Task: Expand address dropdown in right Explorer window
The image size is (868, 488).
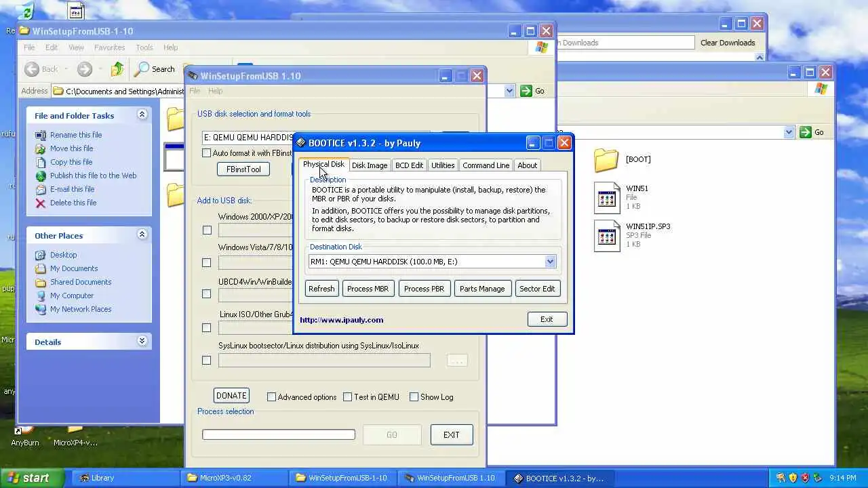Action: point(789,132)
